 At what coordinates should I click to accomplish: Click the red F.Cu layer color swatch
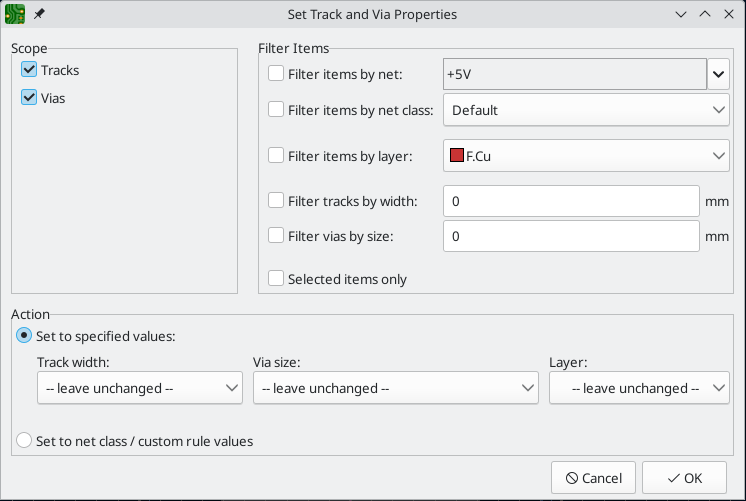[x=457, y=155]
